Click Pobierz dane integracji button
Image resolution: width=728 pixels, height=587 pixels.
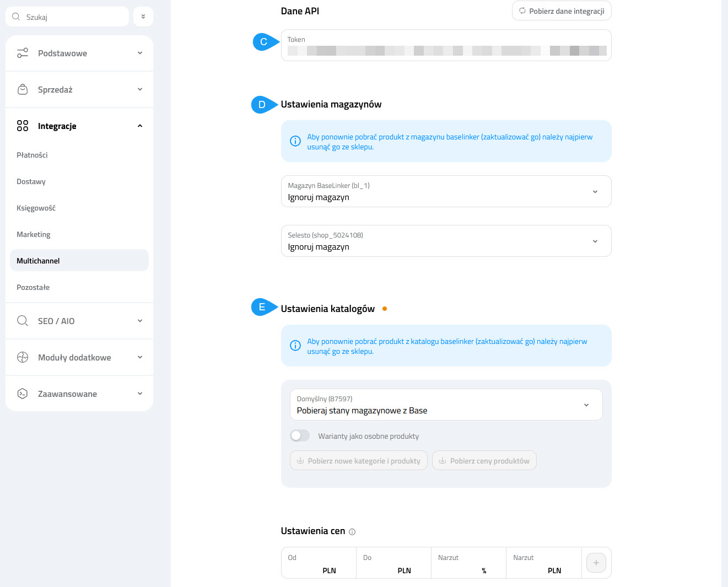tap(562, 10)
